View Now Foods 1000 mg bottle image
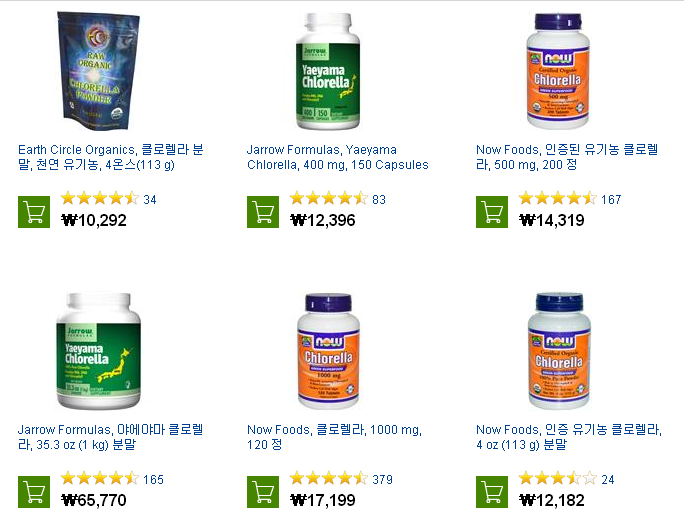684x532 pixels. point(328,351)
